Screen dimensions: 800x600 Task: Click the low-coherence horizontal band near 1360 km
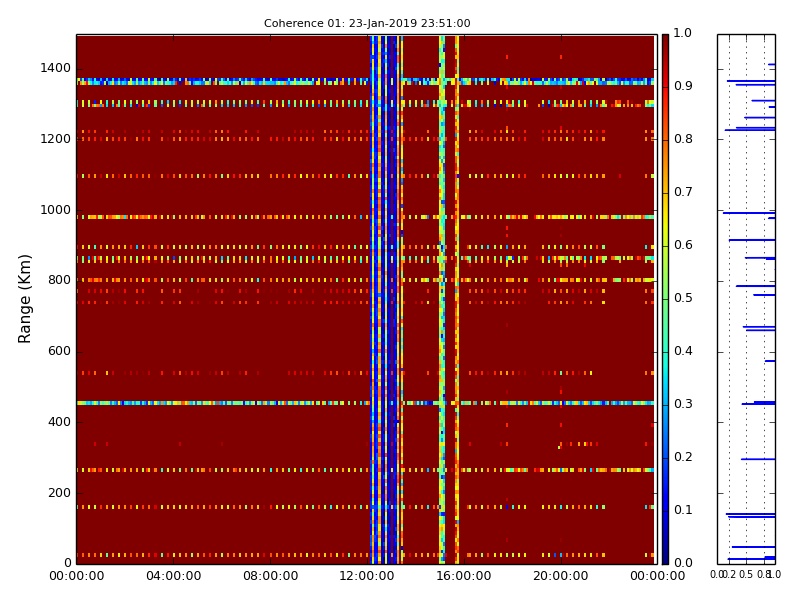click(365, 81)
